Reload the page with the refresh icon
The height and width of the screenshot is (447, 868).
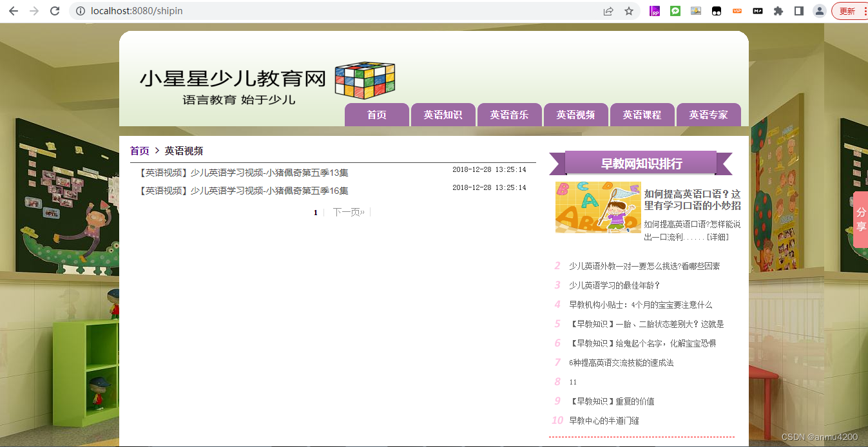[x=55, y=11]
